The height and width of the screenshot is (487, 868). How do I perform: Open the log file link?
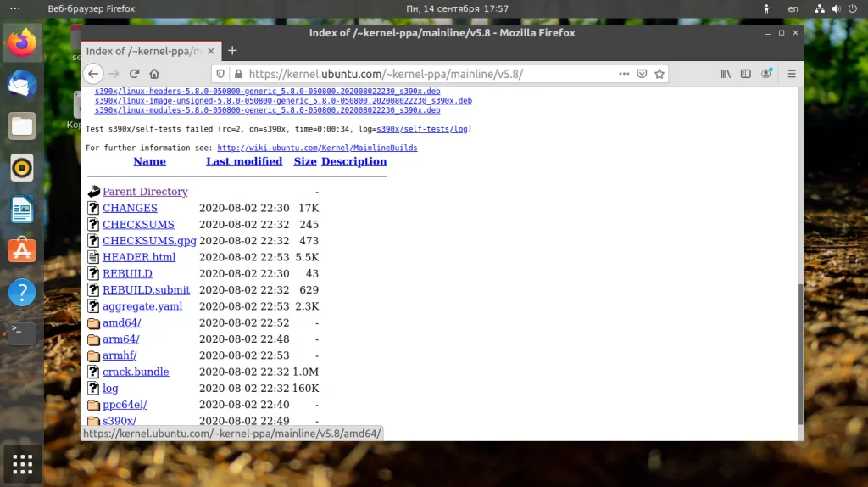(x=110, y=389)
